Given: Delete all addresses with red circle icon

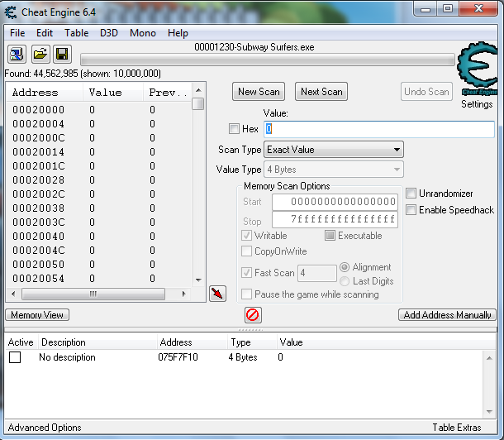Looking at the screenshot, I should click(253, 314).
